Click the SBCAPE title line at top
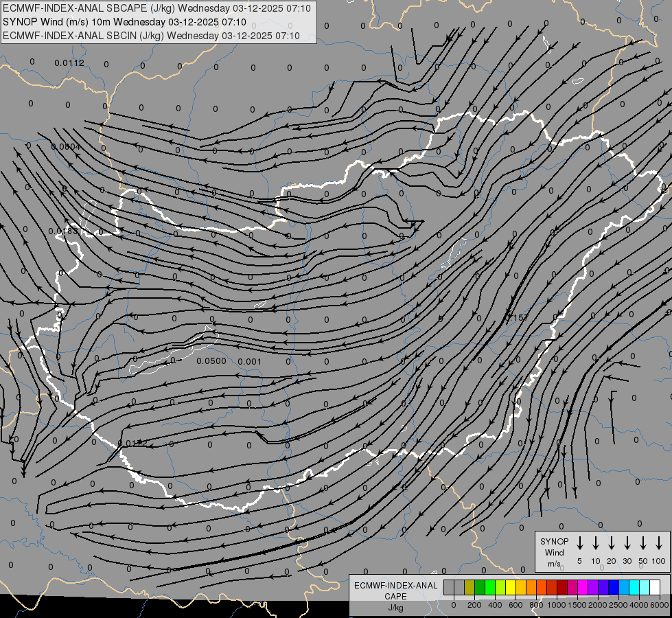 coord(157,8)
